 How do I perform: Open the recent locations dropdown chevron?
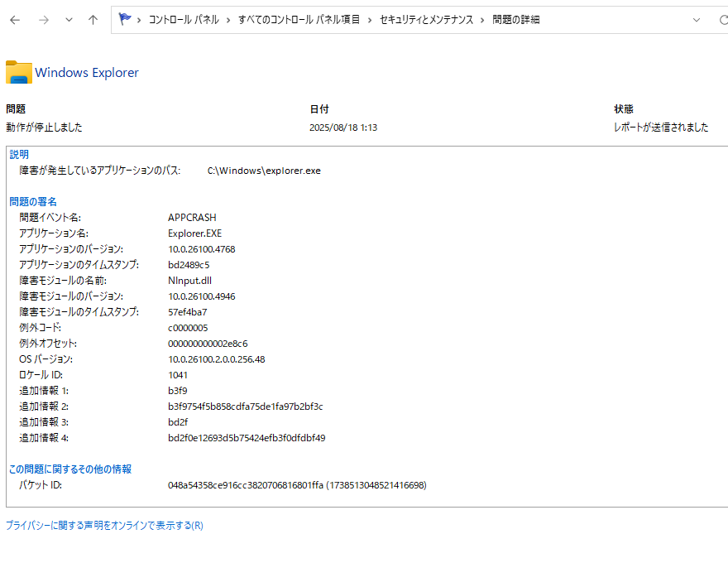click(69, 20)
